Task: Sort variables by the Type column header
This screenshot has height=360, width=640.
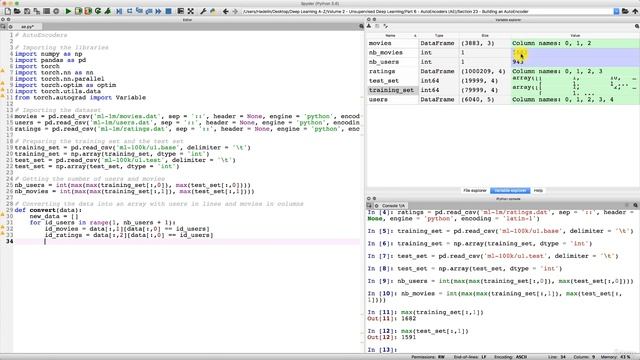Action: [x=439, y=36]
